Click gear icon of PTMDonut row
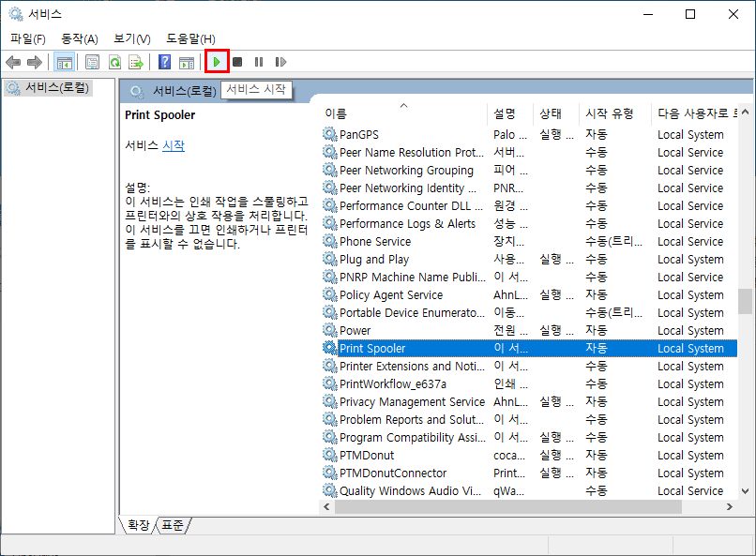 coord(330,455)
